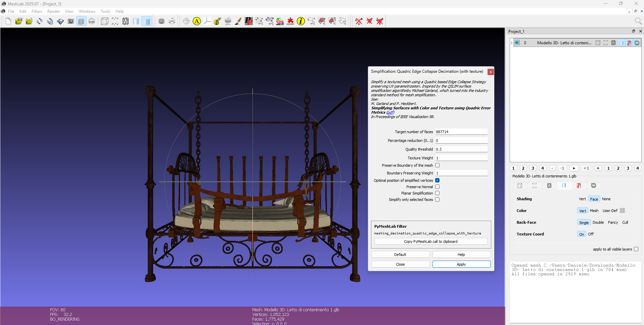644x325 pixels.
Task: Select the Z-painting brush tool
Action: [x=238, y=21]
